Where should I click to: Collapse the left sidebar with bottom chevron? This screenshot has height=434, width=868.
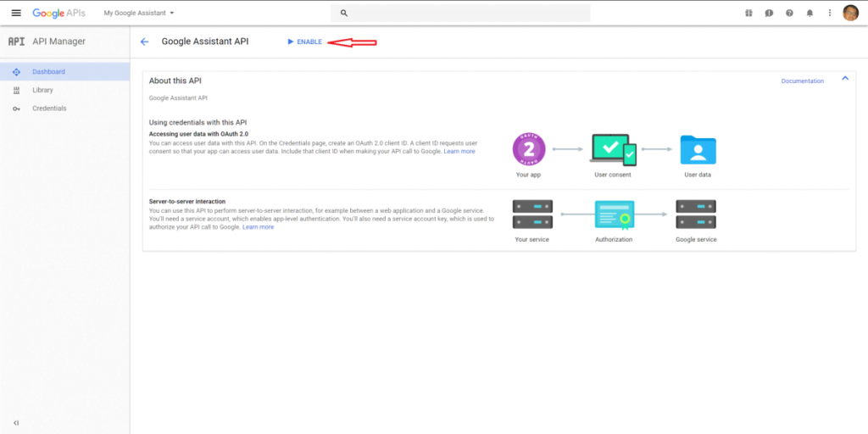tap(16, 423)
